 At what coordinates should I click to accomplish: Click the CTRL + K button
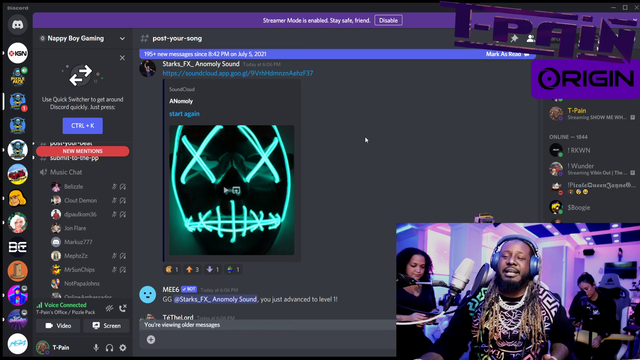[x=82, y=126]
